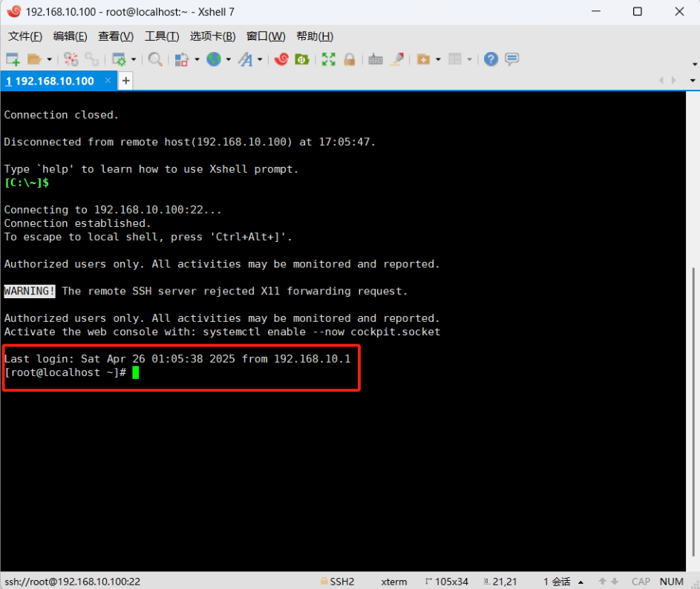Expand the Open sessions dropdown arrow

48,59
